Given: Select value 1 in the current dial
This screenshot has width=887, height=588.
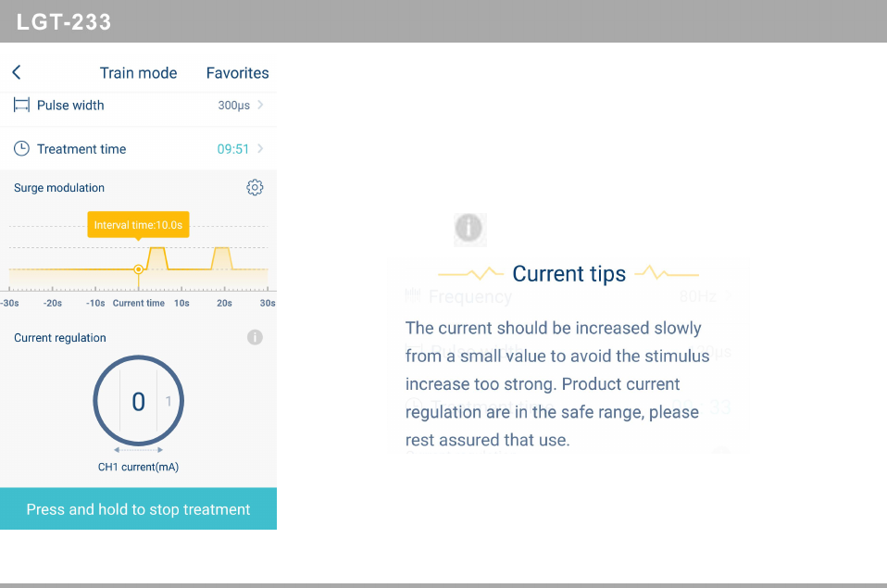Looking at the screenshot, I should pos(169,402).
